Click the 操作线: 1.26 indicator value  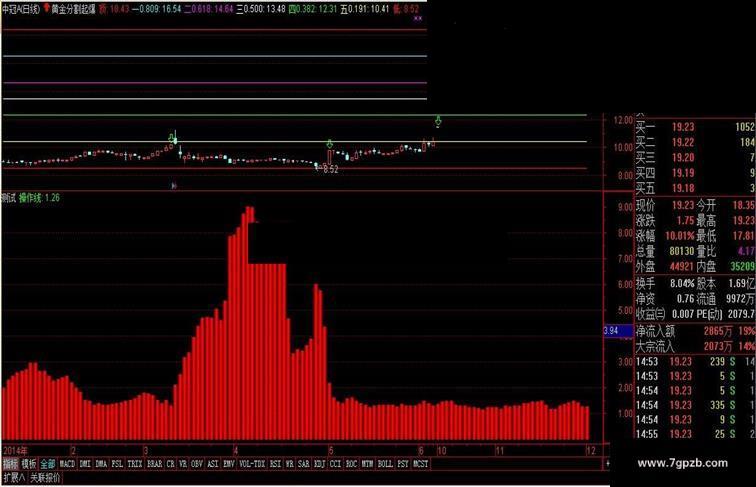pos(40,198)
